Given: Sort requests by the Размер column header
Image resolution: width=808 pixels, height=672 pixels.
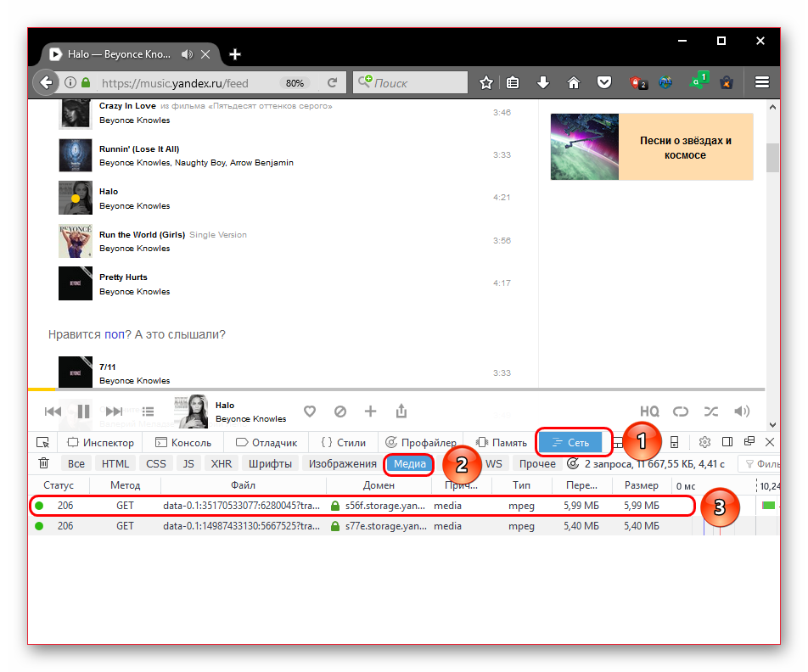Looking at the screenshot, I should click(641, 485).
